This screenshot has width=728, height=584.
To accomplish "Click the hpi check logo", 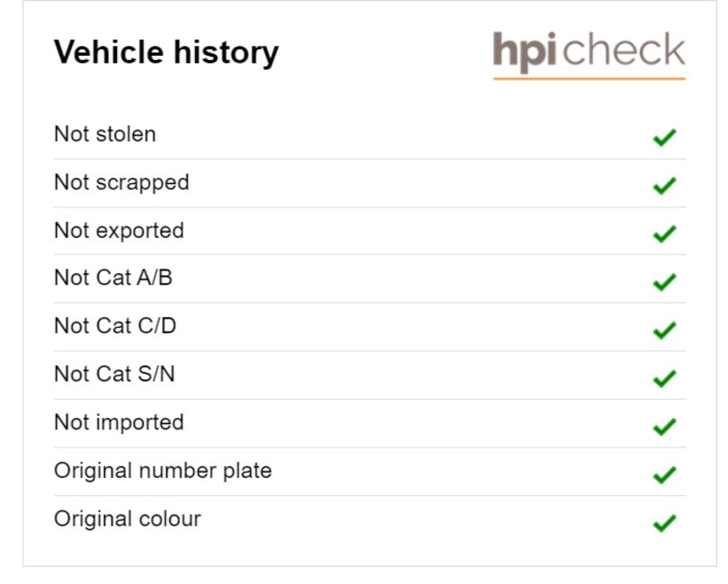I will (589, 55).
